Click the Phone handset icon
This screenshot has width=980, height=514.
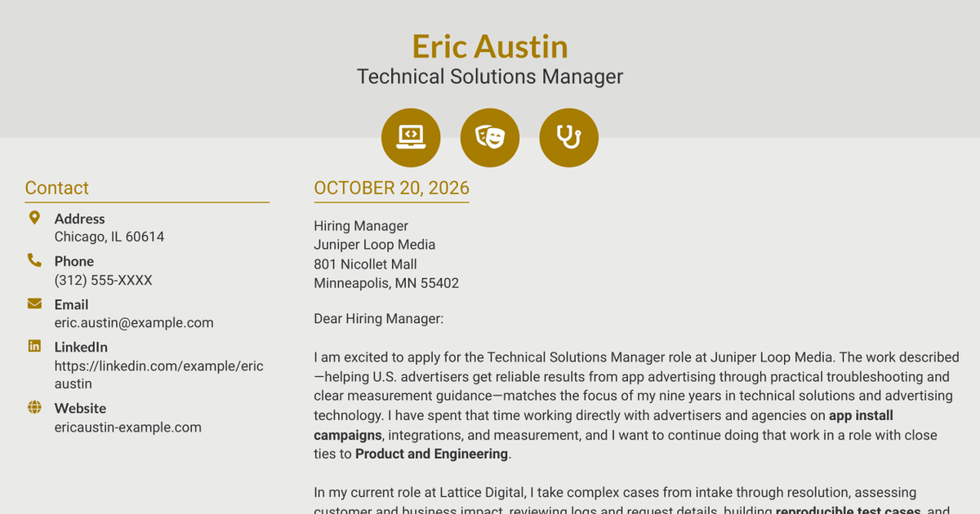tap(34, 260)
